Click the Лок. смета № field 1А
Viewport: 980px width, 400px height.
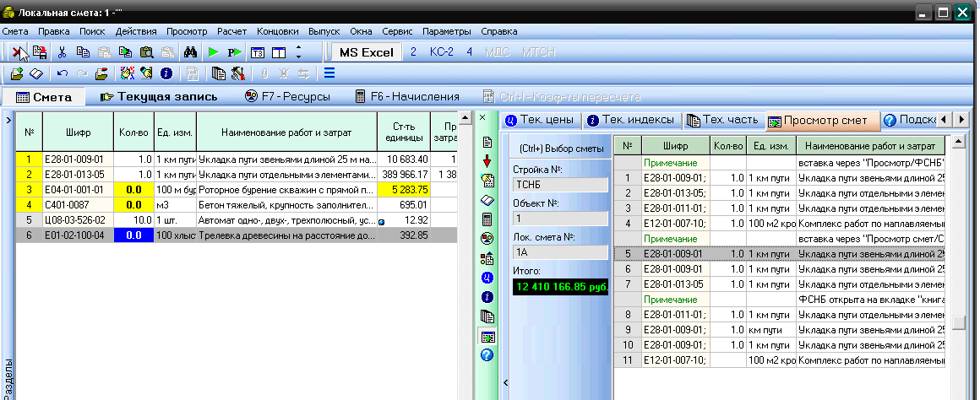click(x=560, y=252)
